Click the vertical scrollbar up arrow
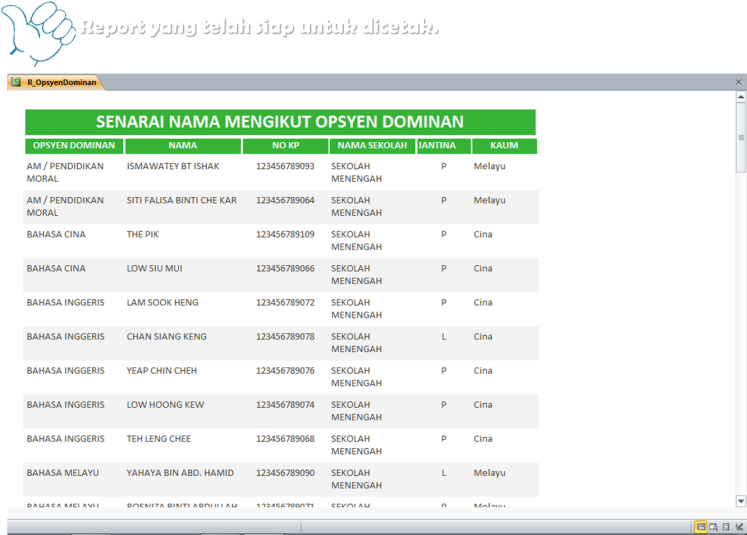This screenshot has height=535, width=747. tap(741, 98)
